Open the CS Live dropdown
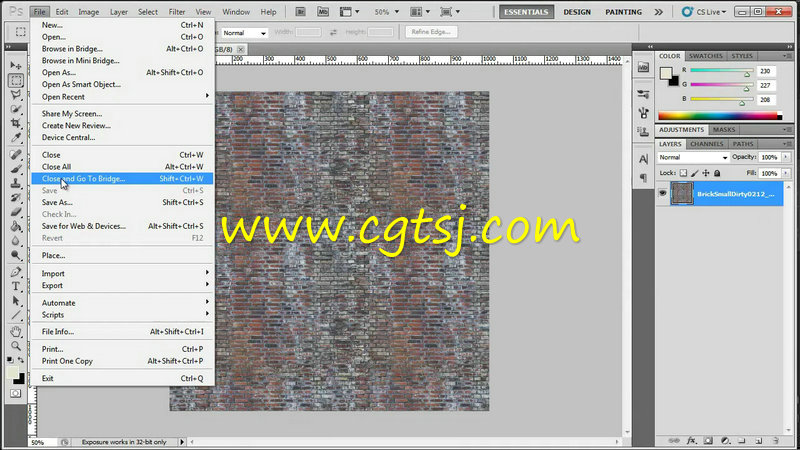800x450 pixels. pyautogui.click(x=704, y=12)
